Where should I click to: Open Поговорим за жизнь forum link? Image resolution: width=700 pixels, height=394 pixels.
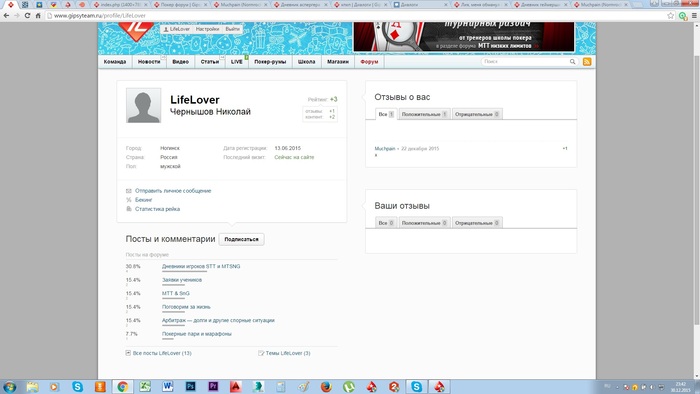[186, 307]
